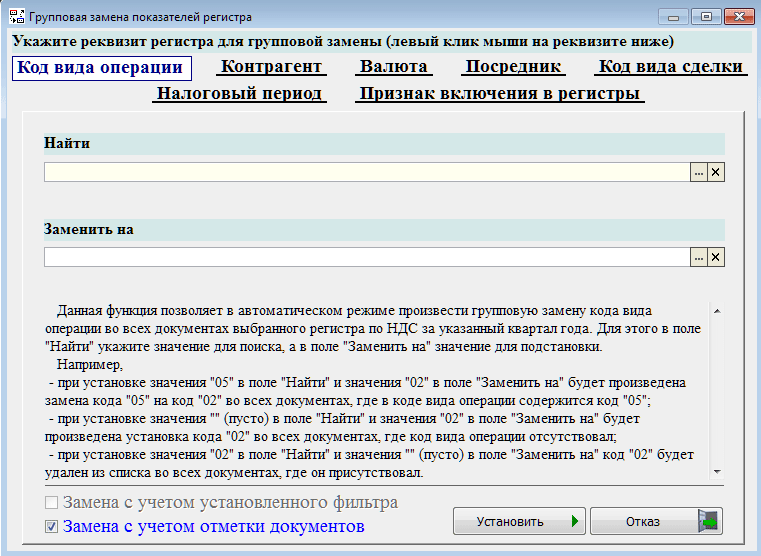Click the description line starting 'Данная функция позволяет'
The width and height of the screenshot is (761, 556).
pyautogui.click(x=354, y=311)
